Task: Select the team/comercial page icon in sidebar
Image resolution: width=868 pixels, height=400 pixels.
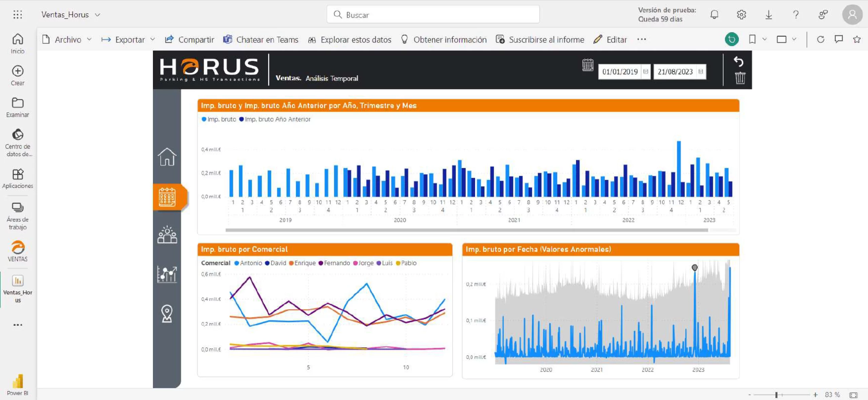Action: point(166,233)
